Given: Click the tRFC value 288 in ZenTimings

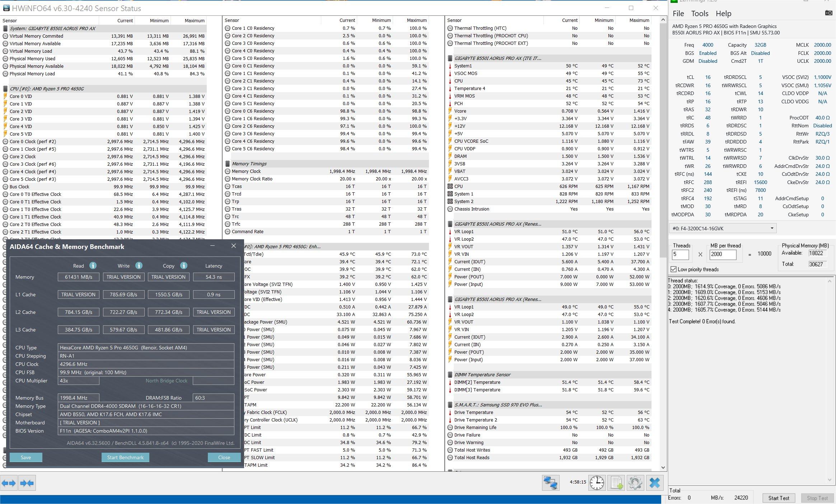Looking at the screenshot, I should click(x=707, y=182).
